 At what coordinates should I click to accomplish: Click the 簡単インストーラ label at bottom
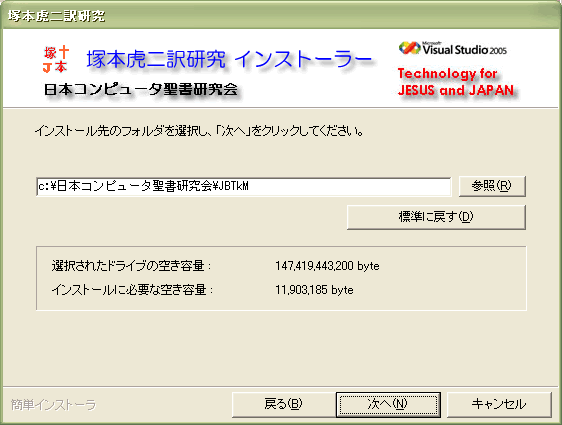click(x=53, y=405)
